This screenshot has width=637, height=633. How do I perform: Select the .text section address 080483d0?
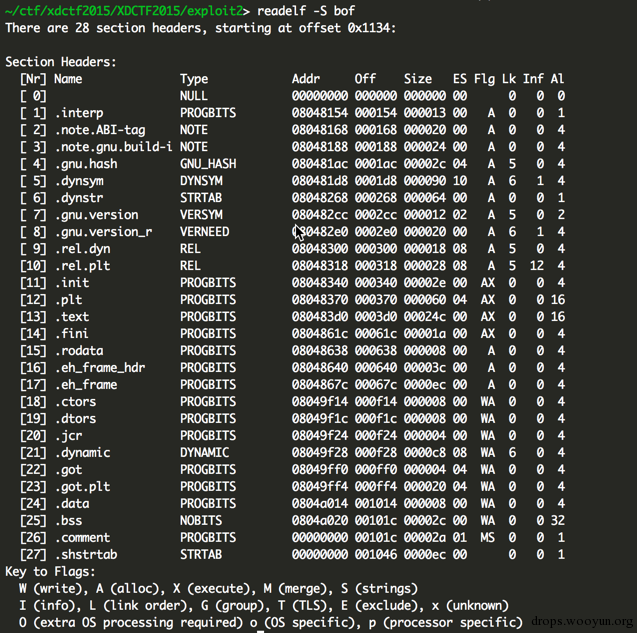tap(320, 316)
